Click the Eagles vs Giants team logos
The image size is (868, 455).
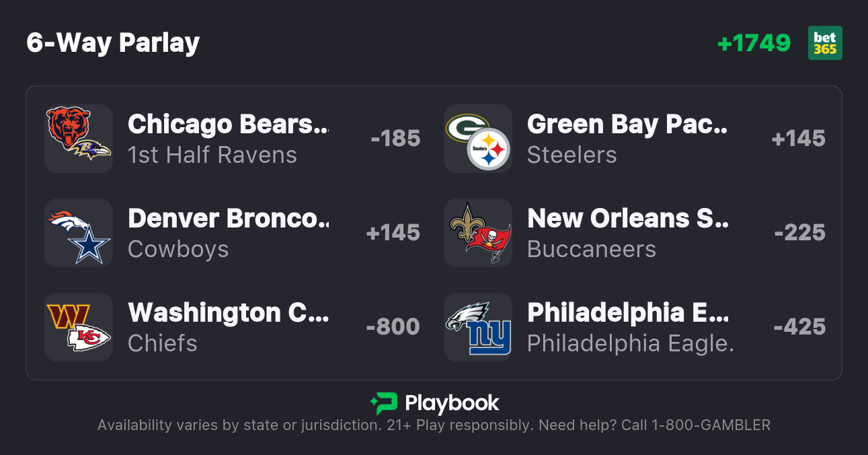click(x=478, y=327)
